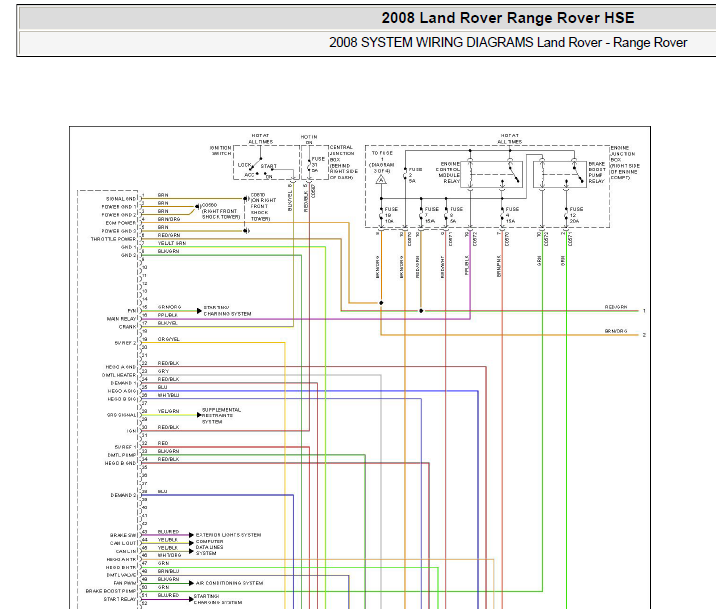Select the POWER GND 1 pin label
This screenshot has height=609, width=716.
[x=119, y=207]
